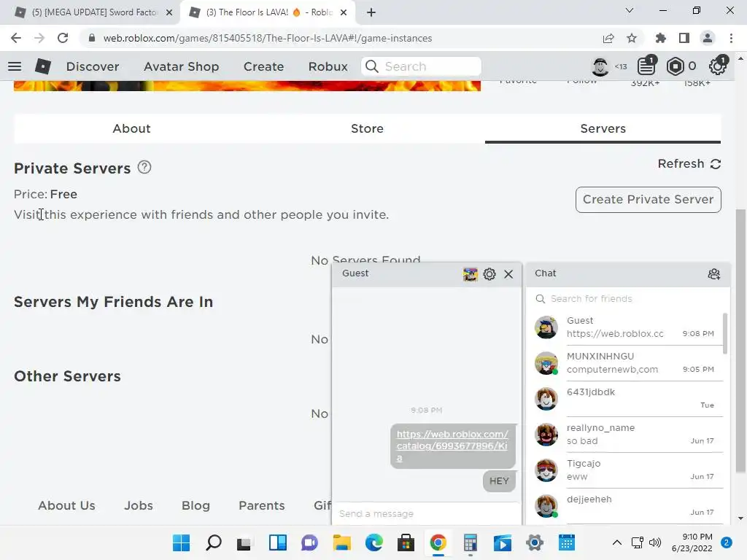Viewport: 747px width, 560px height.
Task: Click the About Us footer link
Action: [66, 505]
